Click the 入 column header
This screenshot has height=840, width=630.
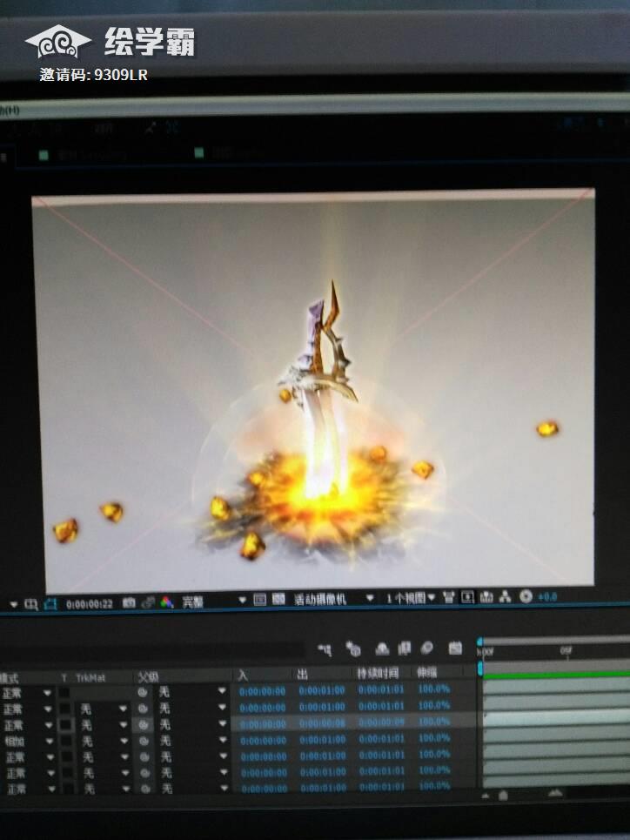244,675
